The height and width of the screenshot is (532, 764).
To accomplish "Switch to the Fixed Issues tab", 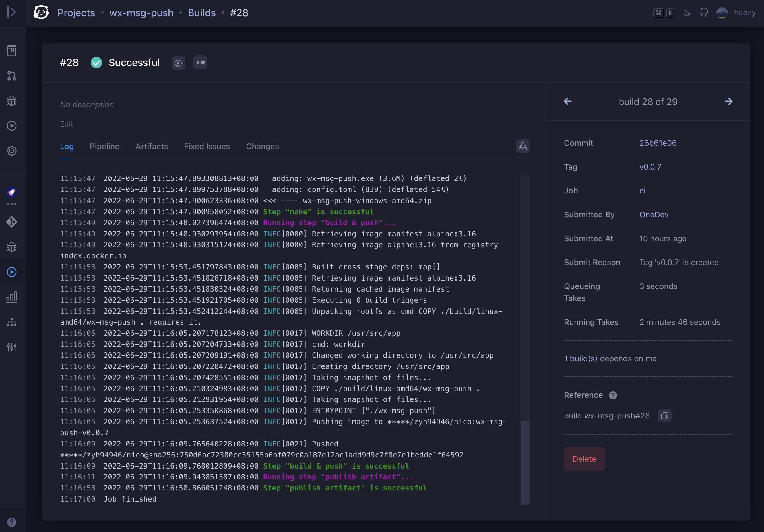I will [207, 146].
